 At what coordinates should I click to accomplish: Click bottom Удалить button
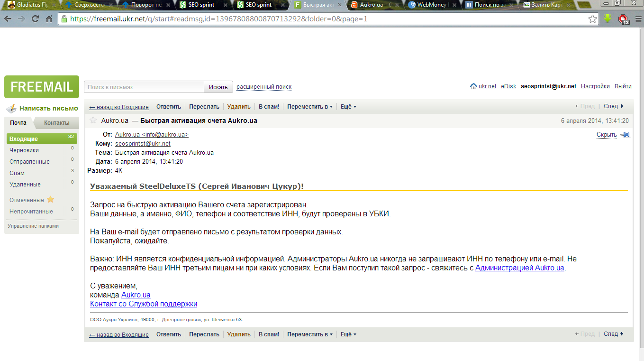pos(239,334)
